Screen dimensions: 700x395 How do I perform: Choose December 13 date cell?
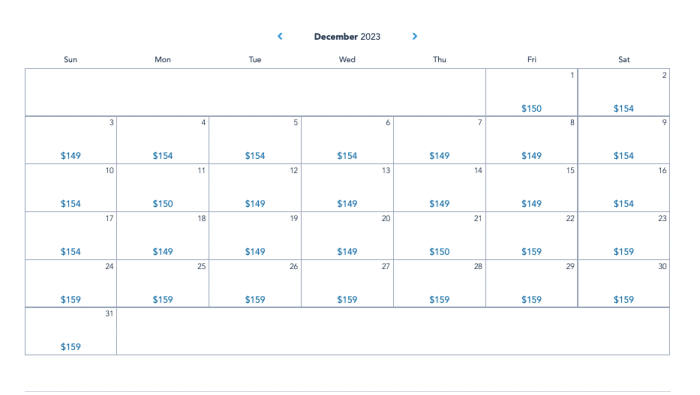pos(347,187)
